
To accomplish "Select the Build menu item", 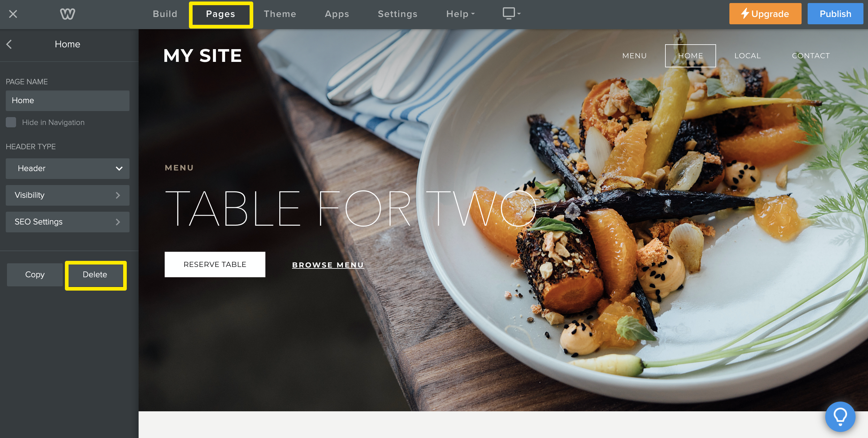I will pos(166,14).
